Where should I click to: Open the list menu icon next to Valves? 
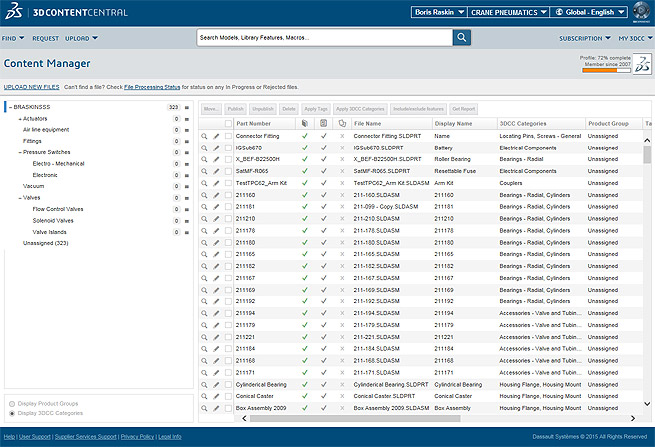(x=187, y=198)
